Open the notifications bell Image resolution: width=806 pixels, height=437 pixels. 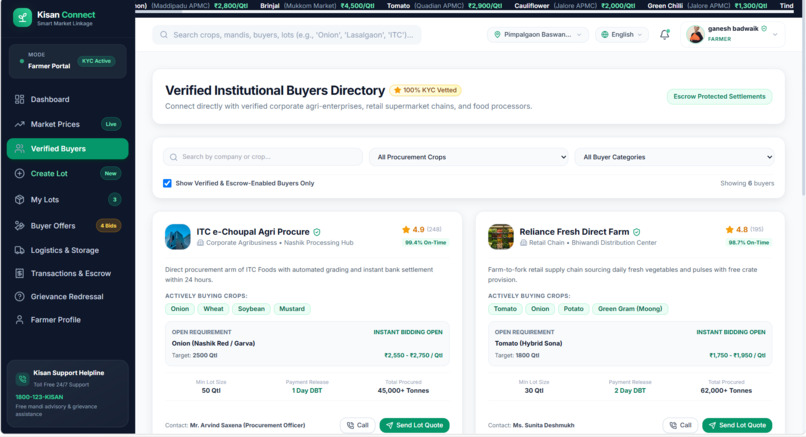(665, 35)
